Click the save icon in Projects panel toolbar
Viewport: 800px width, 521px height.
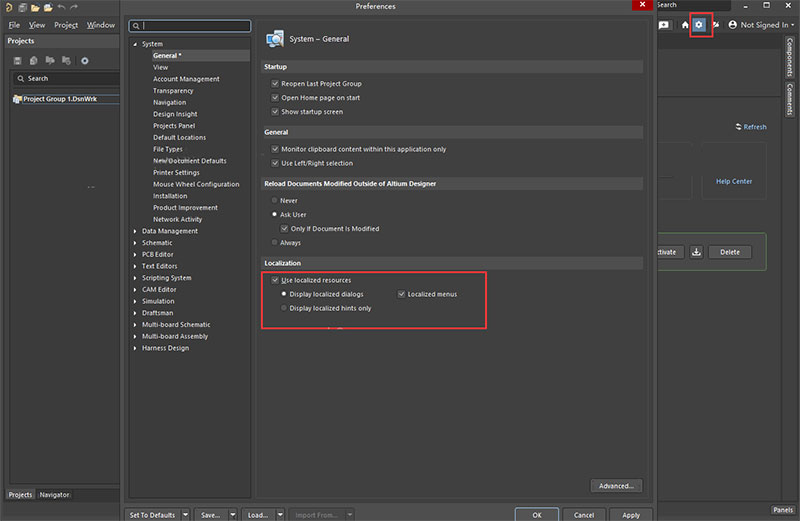(17, 61)
